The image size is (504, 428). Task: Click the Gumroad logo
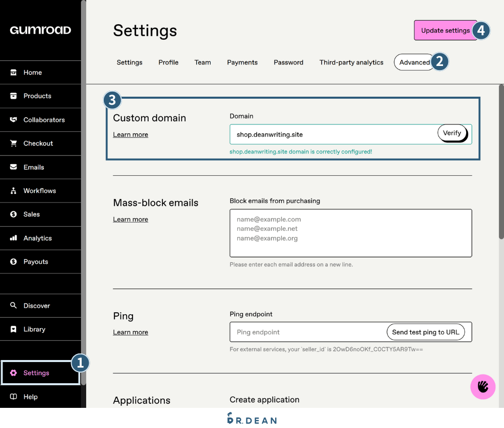(x=40, y=30)
